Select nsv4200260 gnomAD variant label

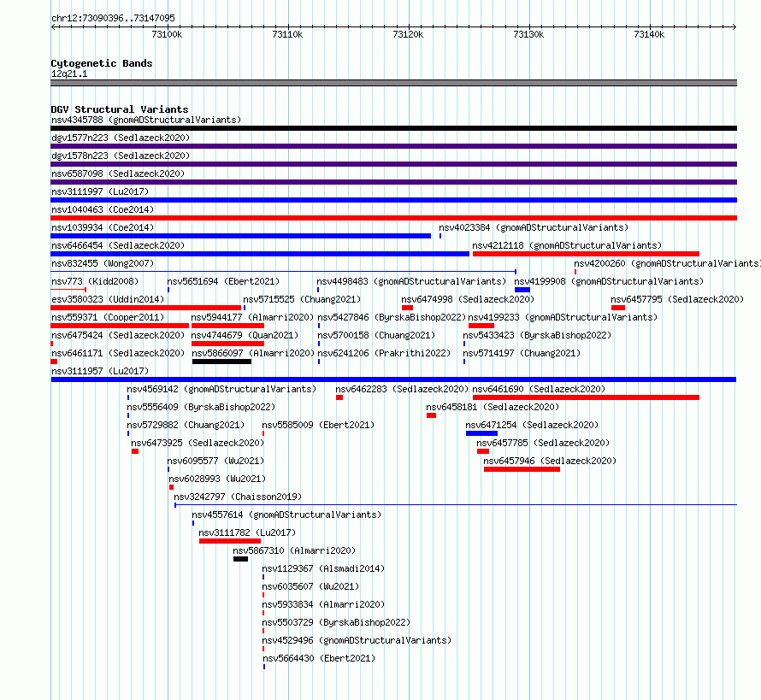pyautogui.click(x=667, y=263)
